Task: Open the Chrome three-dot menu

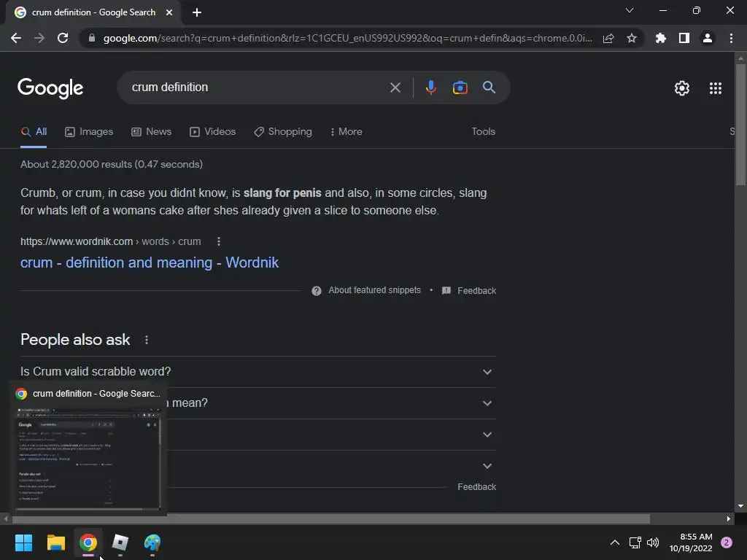Action: pos(731,38)
